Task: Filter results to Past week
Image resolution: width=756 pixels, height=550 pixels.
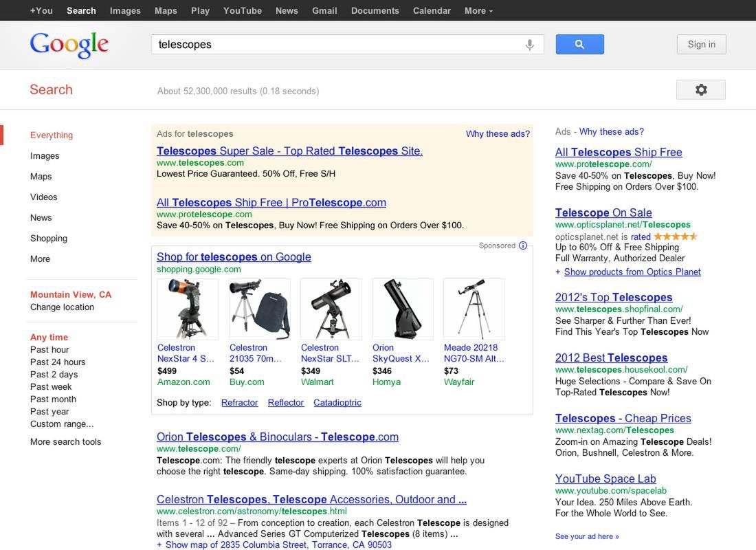Action: (51, 387)
